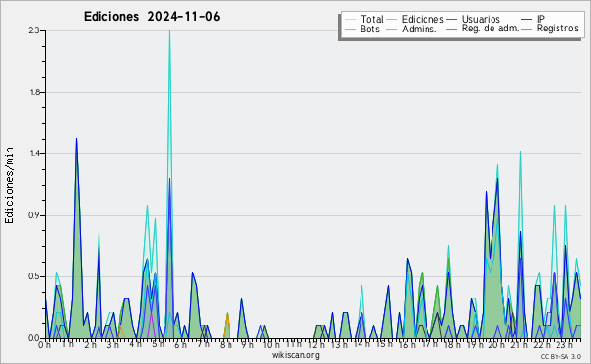Click the tallest Total peak reaching 2.3
591x364 pixels.
[169, 32]
